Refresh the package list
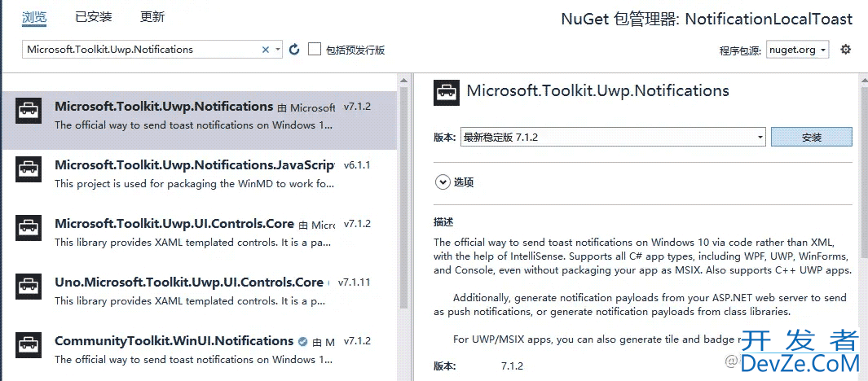 (x=294, y=50)
